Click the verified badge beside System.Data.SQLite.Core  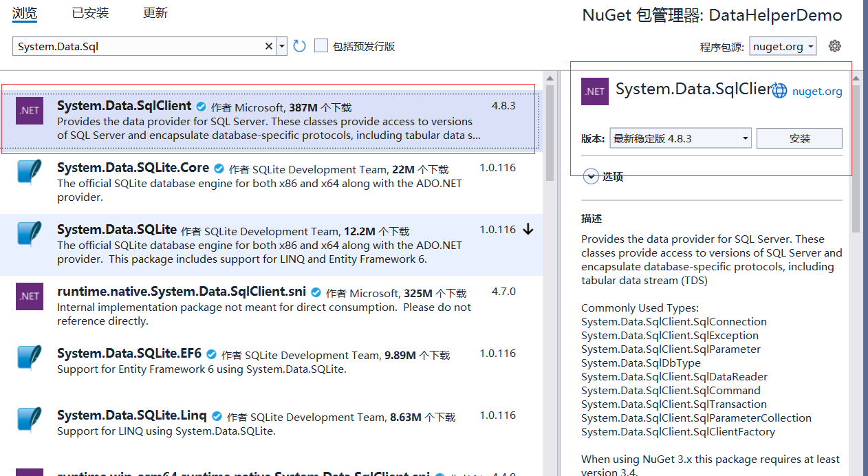pyautogui.click(x=219, y=169)
